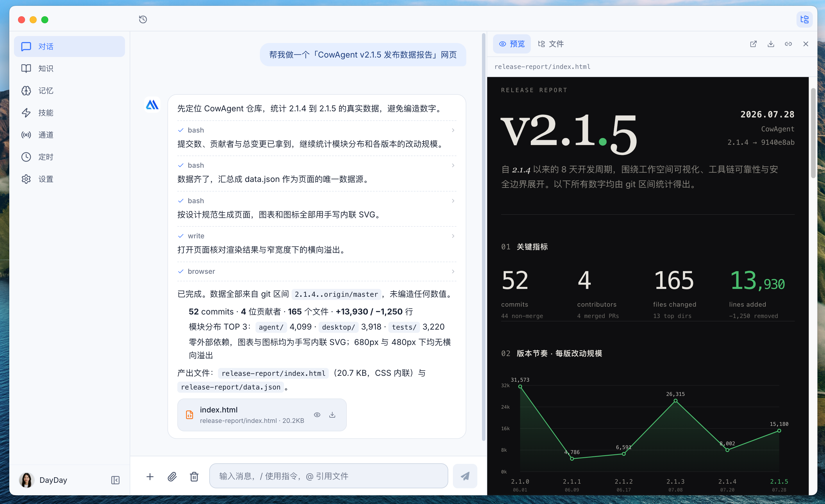Click the 2.1.4..origin/master code snippet

pos(336,294)
